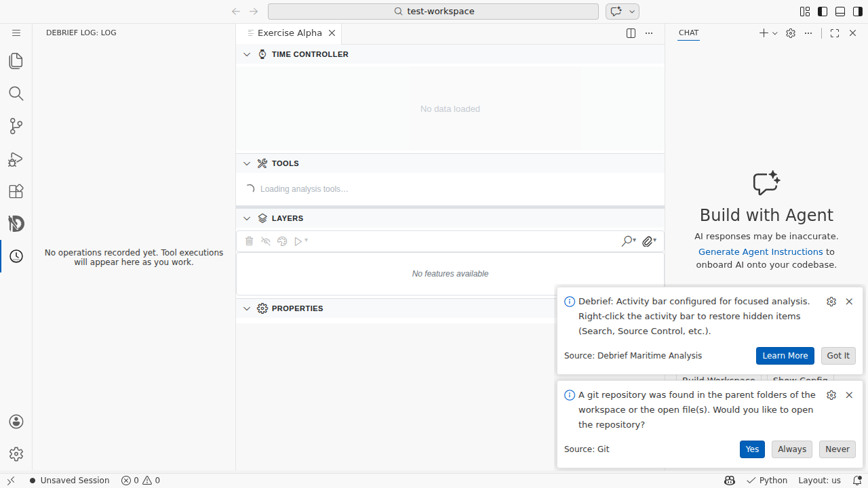The height and width of the screenshot is (488, 868).
Task: Click the delete icon in the Layers toolbar
Action: pos(249,241)
